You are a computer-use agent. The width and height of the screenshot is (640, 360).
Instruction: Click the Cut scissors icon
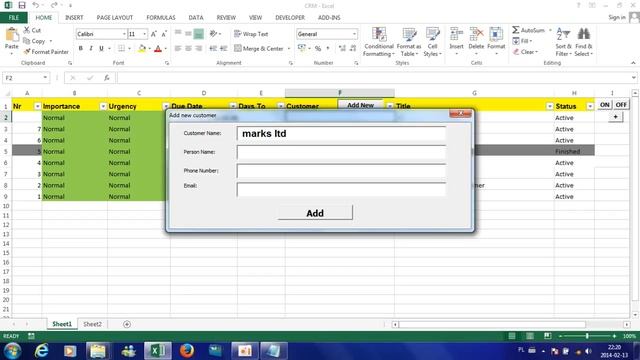click(27, 30)
